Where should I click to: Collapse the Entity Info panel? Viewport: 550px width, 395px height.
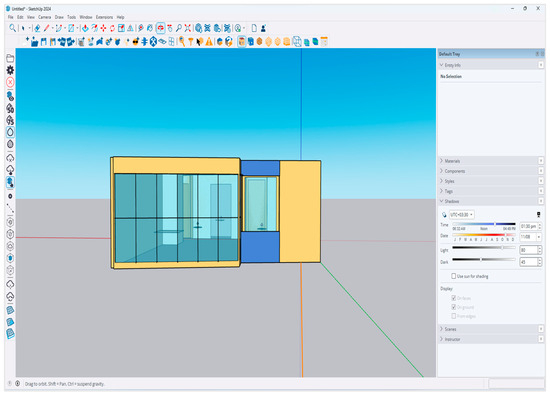point(442,65)
